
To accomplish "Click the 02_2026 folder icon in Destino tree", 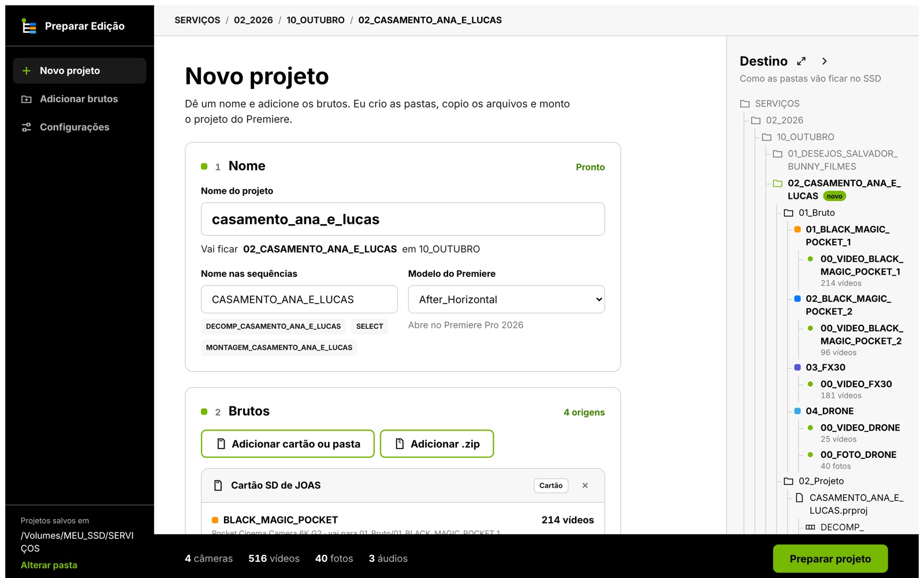I will [756, 120].
